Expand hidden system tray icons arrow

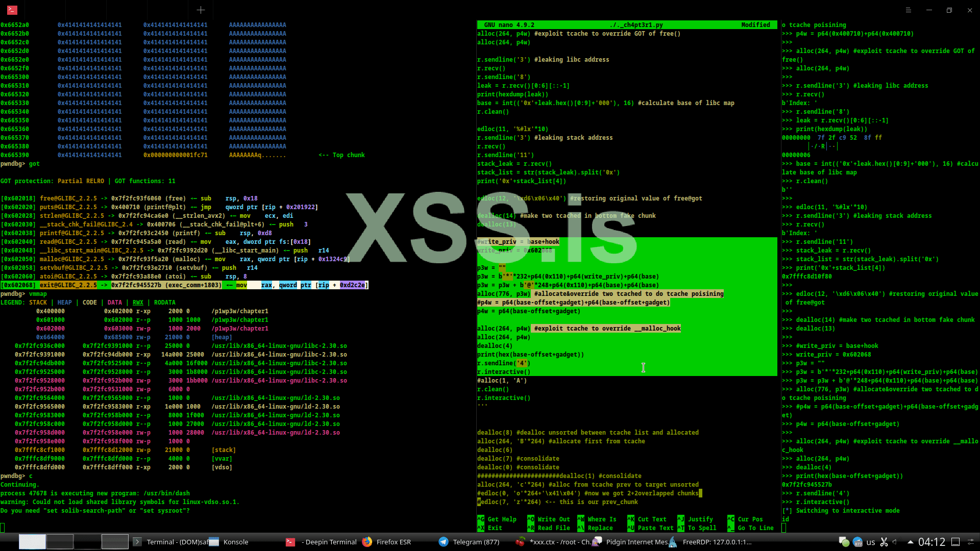(x=910, y=542)
